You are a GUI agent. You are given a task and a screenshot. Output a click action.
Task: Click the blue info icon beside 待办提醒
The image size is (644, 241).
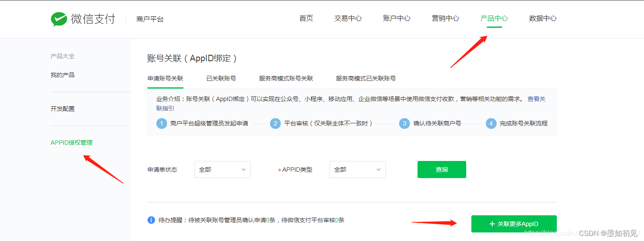click(x=151, y=220)
